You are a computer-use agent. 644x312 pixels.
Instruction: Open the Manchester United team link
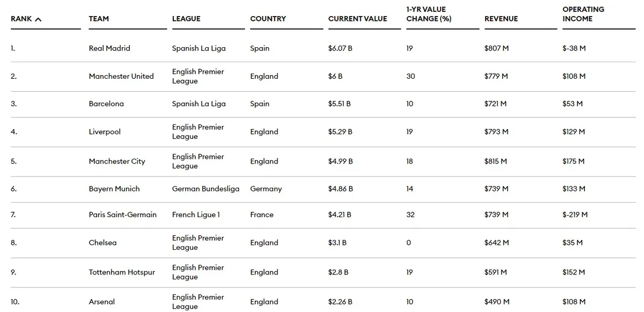coord(121,76)
